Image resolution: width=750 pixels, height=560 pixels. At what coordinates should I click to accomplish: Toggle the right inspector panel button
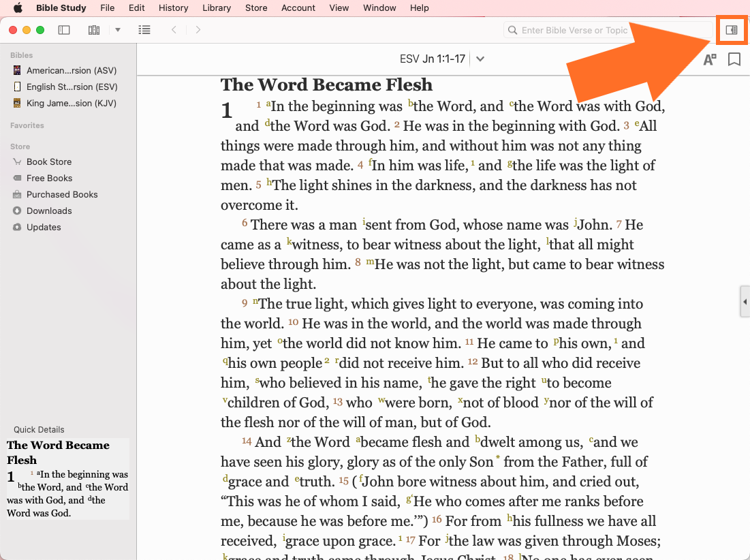point(732,30)
